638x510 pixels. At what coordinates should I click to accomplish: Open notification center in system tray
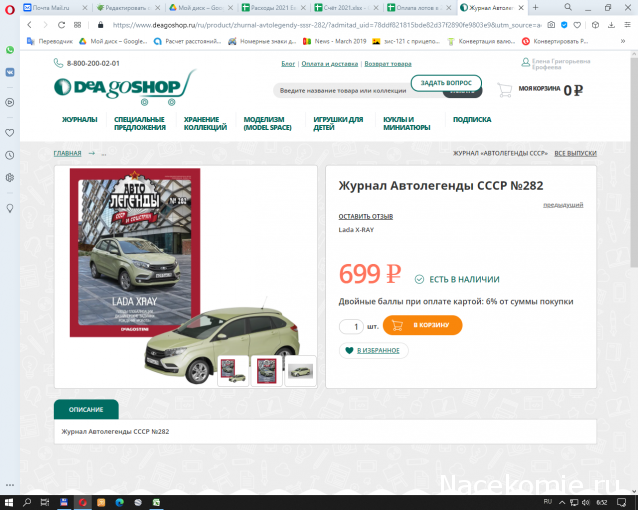[622, 503]
